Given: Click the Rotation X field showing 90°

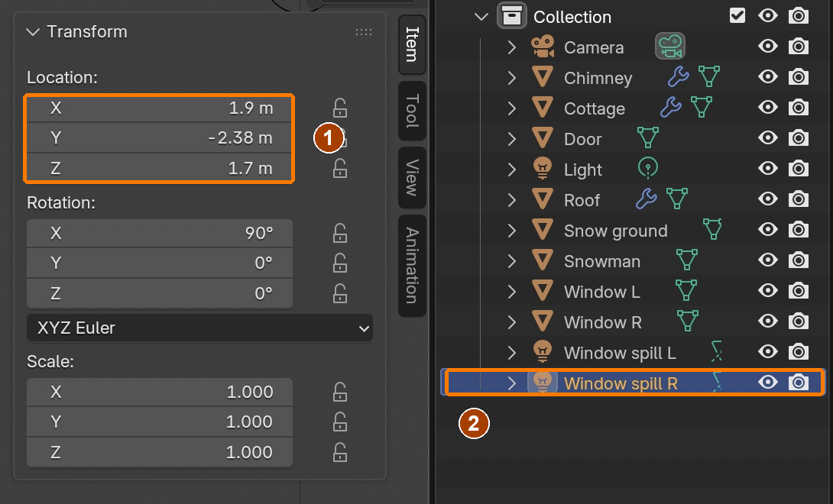Looking at the screenshot, I should pyautogui.click(x=160, y=233).
